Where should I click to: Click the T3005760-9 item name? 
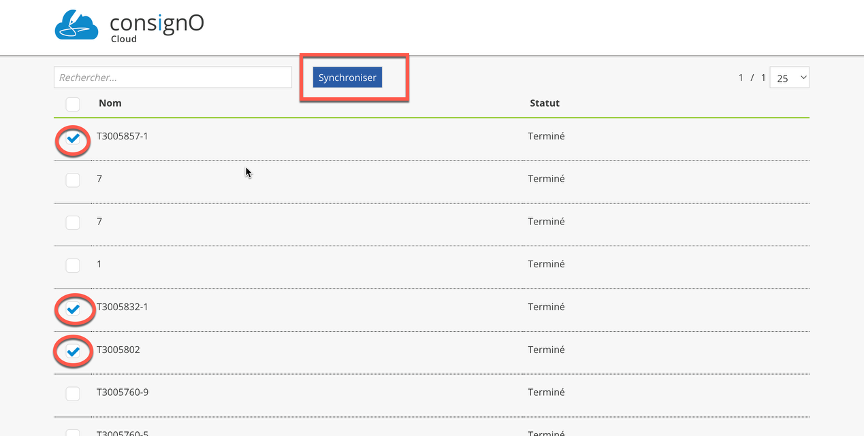click(x=122, y=392)
